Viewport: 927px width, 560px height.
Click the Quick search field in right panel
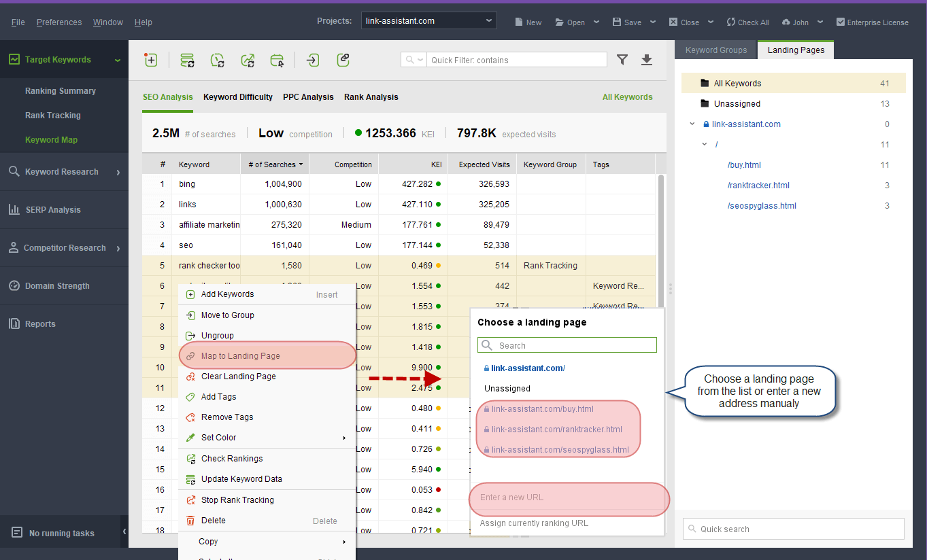coord(794,529)
